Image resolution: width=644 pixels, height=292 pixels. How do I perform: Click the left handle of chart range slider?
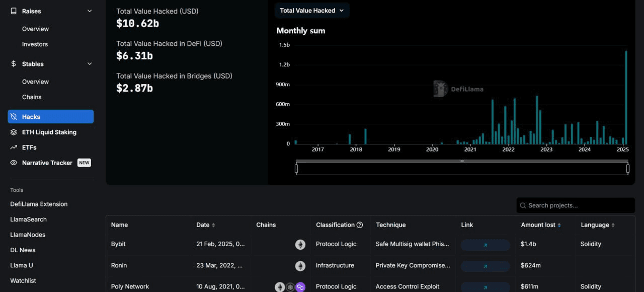tap(296, 169)
